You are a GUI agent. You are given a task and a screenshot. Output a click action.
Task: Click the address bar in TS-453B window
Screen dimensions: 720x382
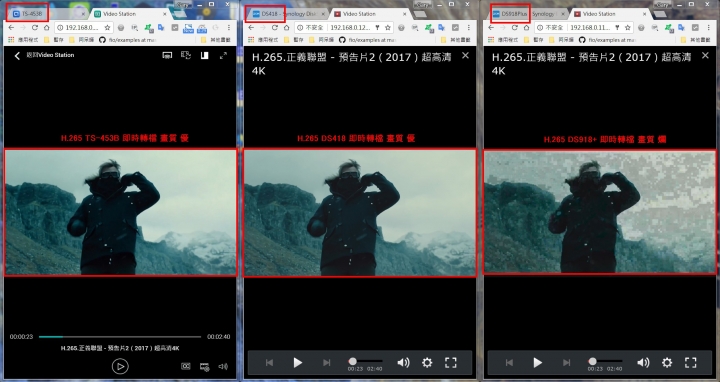pos(84,28)
